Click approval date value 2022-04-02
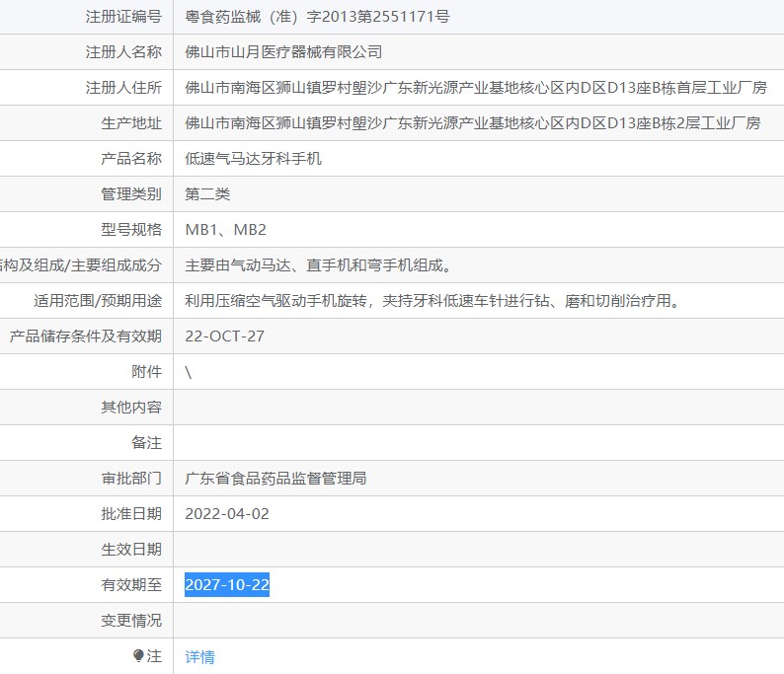 pyautogui.click(x=227, y=513)
